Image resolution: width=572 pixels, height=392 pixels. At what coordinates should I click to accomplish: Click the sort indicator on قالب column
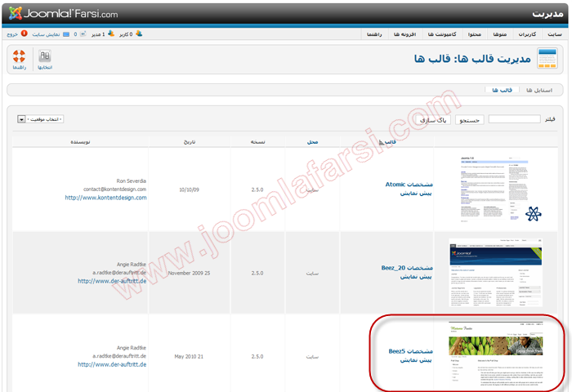pos(382,142)
